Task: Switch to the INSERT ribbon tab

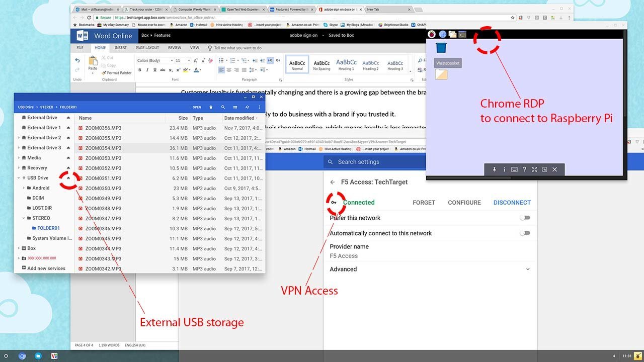Action: click(x=120, y=48)
